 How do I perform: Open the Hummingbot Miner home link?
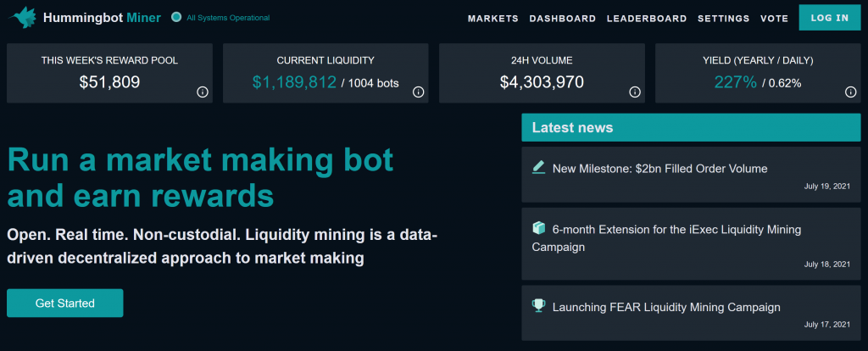click(102, 18)
